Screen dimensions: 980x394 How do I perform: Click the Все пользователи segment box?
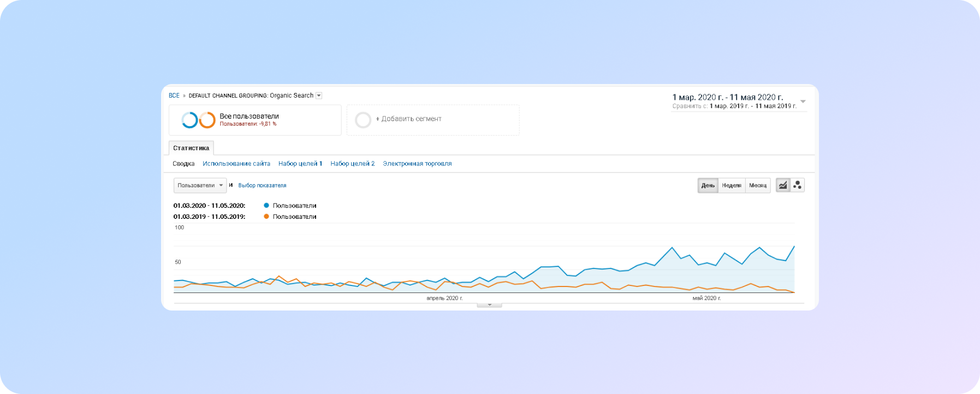coord(255,120)
